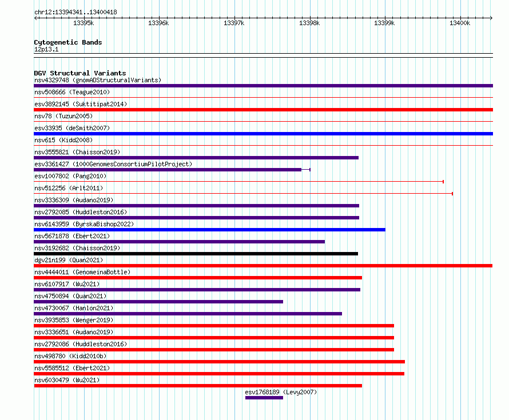Click the purple bar under nsv4730067
This screenshot has height=420, width=509.
pyautogui.click(x=188, y=314)
